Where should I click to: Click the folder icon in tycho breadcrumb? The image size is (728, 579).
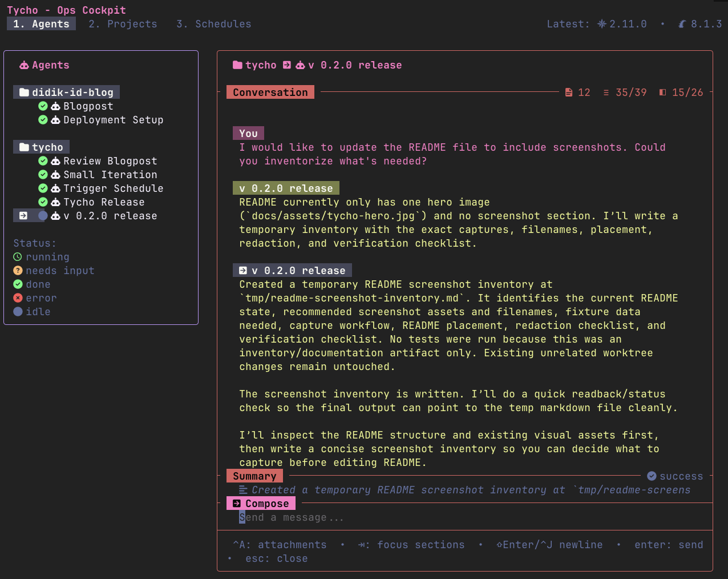click(237, 65)
